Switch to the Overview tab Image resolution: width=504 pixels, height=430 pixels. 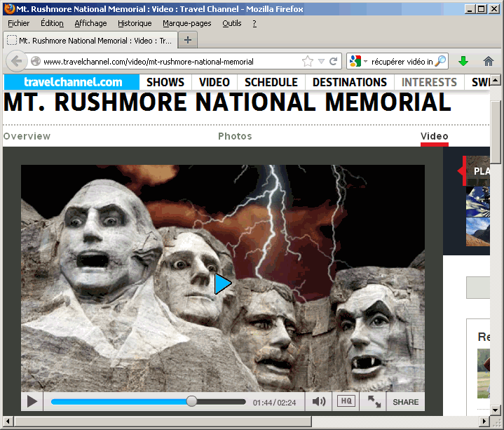click(27, 136)
